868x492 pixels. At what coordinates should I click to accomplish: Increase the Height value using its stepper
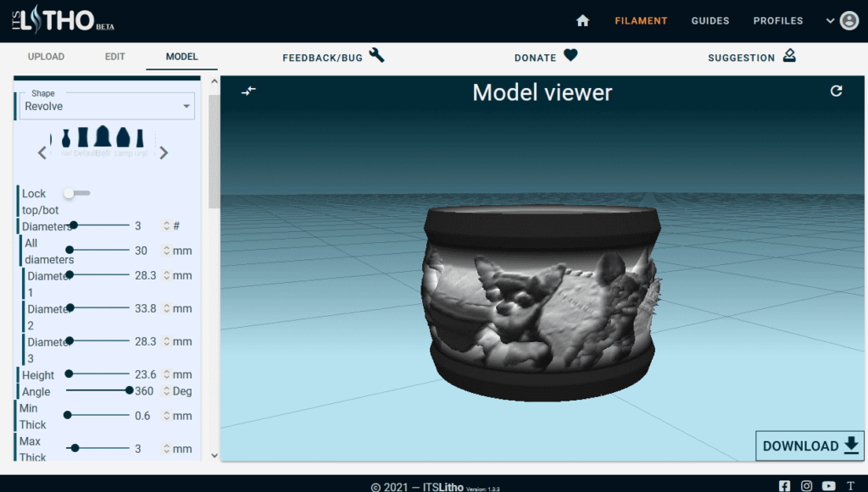[166, 371]
